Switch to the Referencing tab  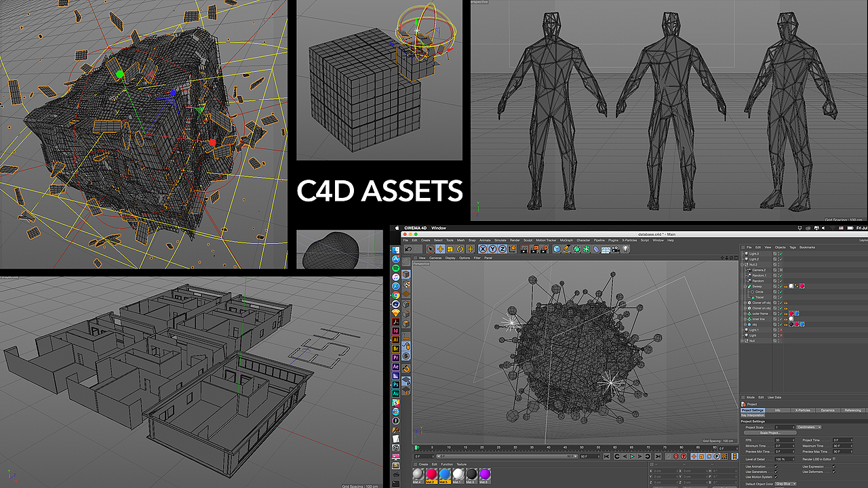(853, 410)
